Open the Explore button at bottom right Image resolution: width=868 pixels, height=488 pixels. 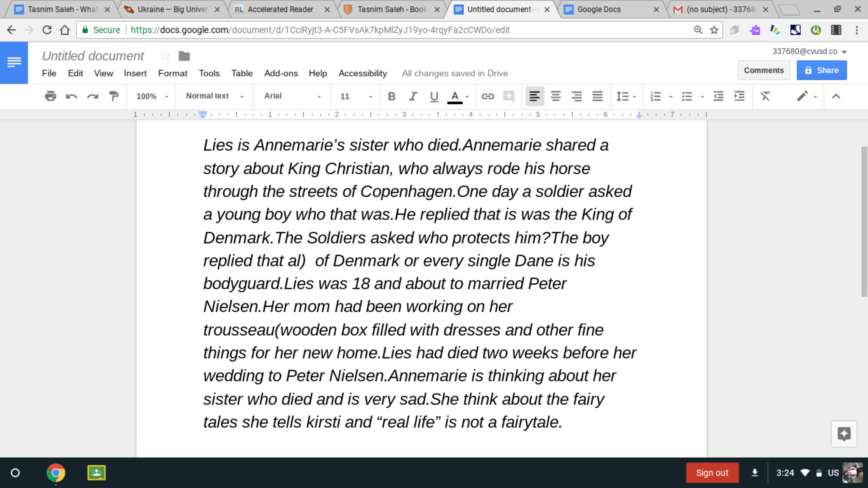tap(843, 434)
